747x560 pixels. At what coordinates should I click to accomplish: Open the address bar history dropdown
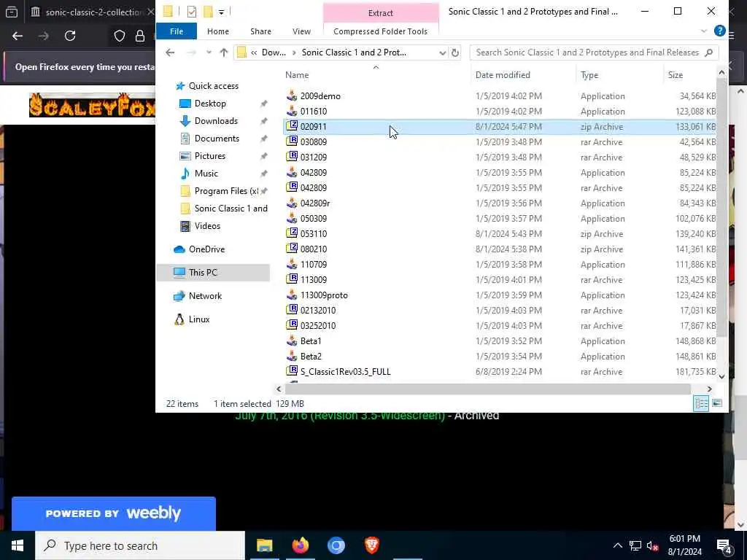[442, 52]
